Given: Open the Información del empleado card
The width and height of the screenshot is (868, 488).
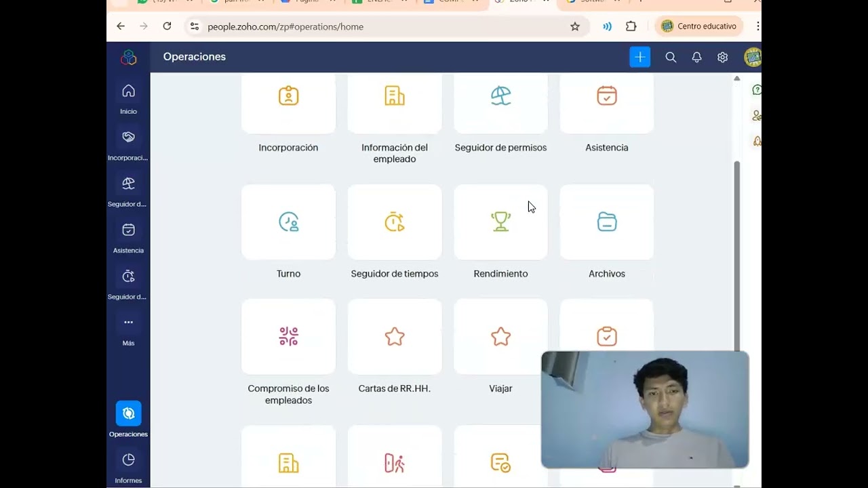Looking at the screenshot, I should click(x=395, y=104).
